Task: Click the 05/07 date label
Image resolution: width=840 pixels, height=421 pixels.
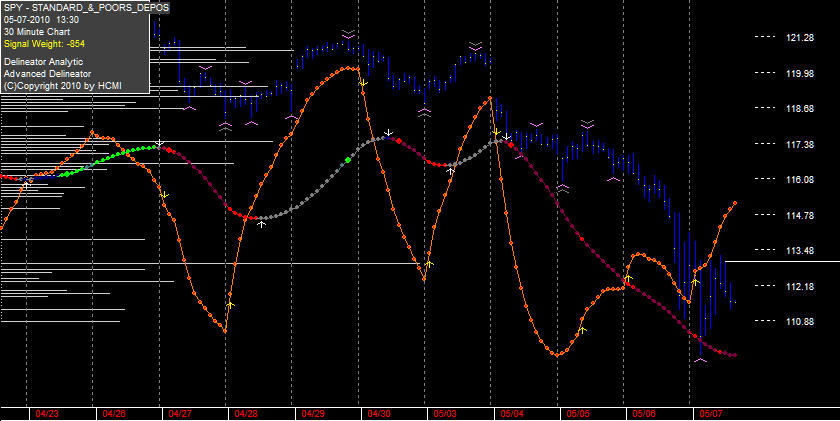Action: pos(711,414)
